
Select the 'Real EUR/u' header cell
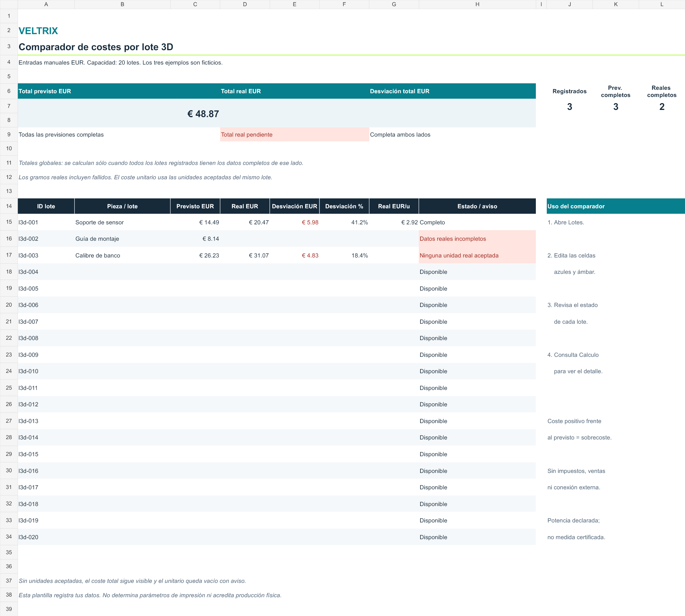click(x=394, y=206)
